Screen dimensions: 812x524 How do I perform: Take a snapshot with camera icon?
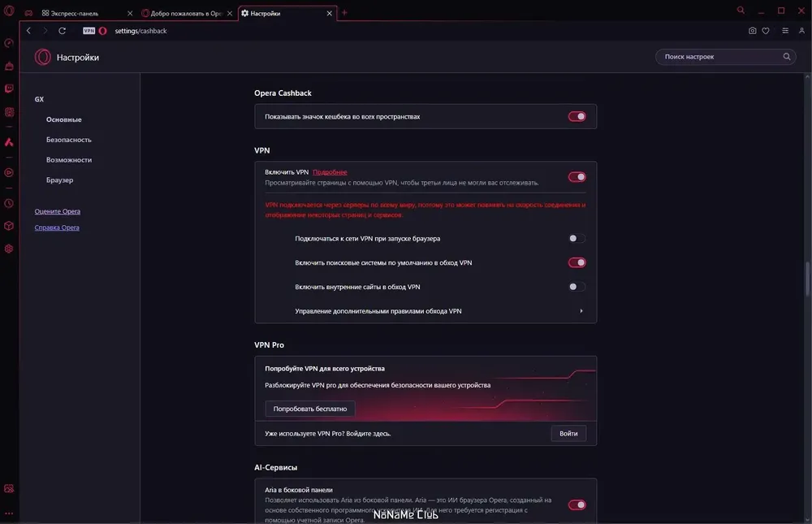pyautogui.click(x=752, y=31)
